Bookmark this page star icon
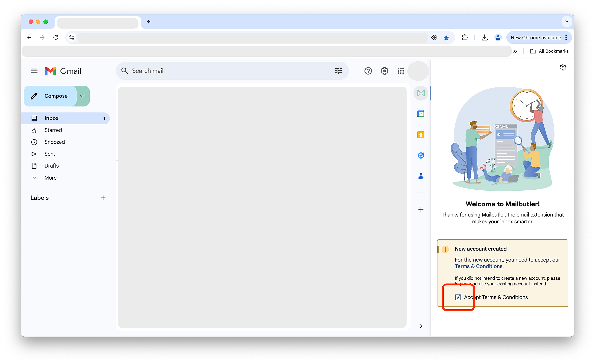This screenshot has width=595, height=364. [446, 37]
